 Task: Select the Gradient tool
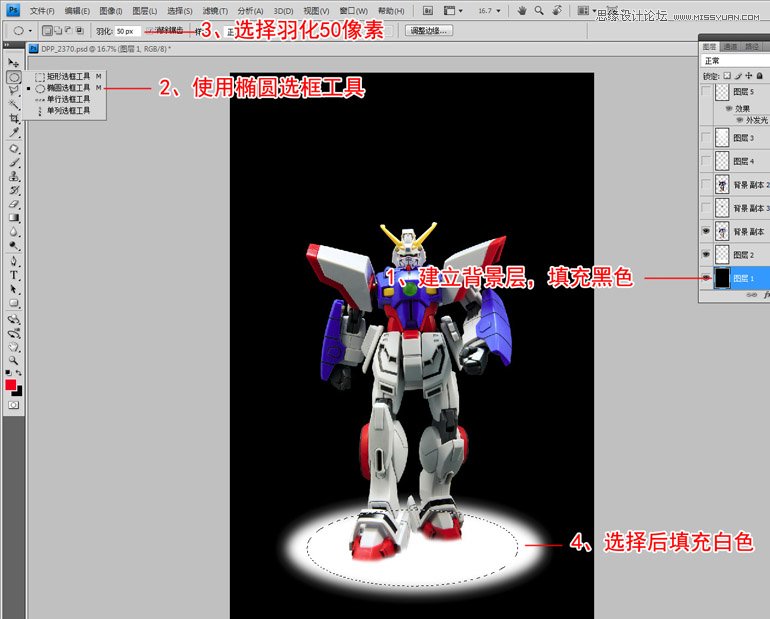[x=14, y=217]
